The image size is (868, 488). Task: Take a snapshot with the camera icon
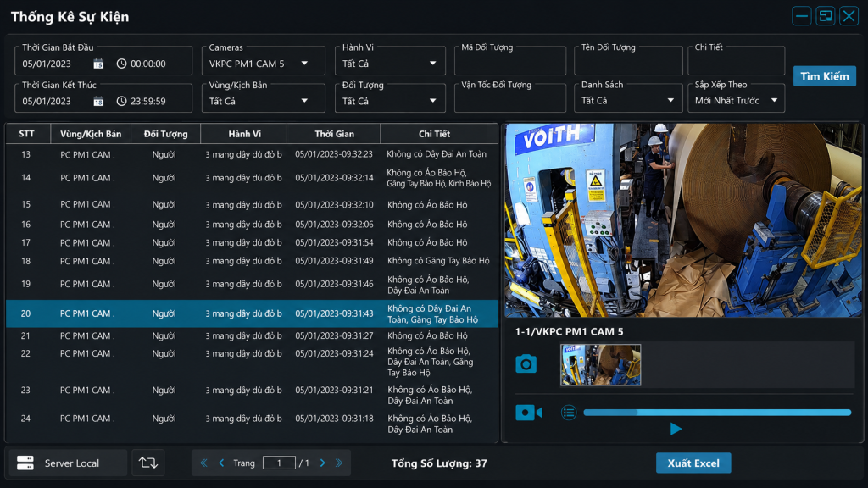tap(526, 364)
